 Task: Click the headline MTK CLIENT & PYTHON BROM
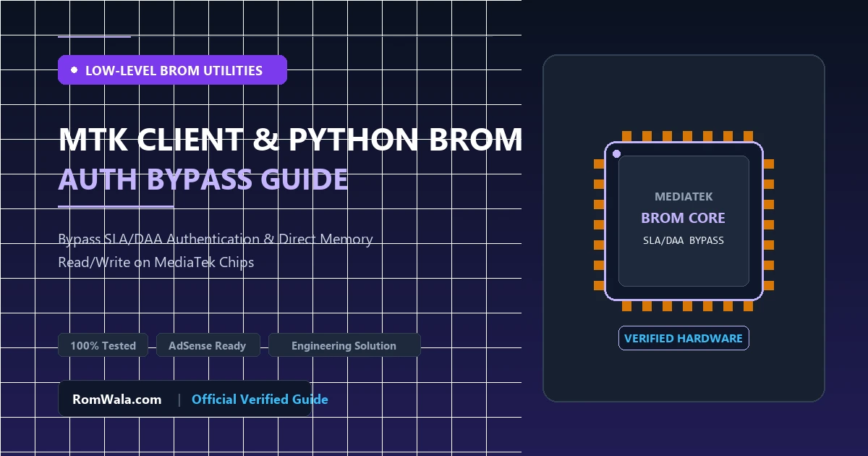(290, 140)
